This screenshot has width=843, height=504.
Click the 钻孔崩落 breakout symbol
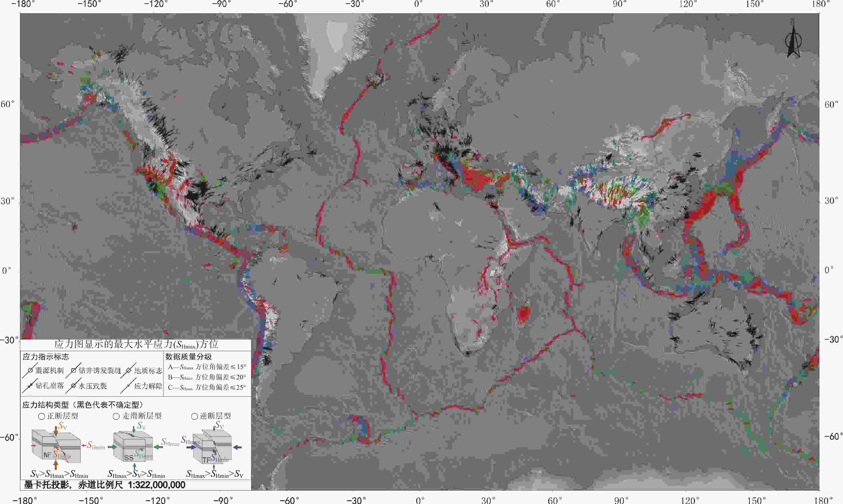pyautogui.click(x=30, y=386)
